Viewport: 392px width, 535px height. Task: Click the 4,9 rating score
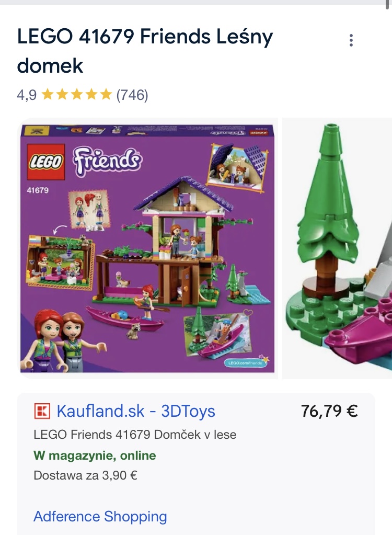coord(27,95)
